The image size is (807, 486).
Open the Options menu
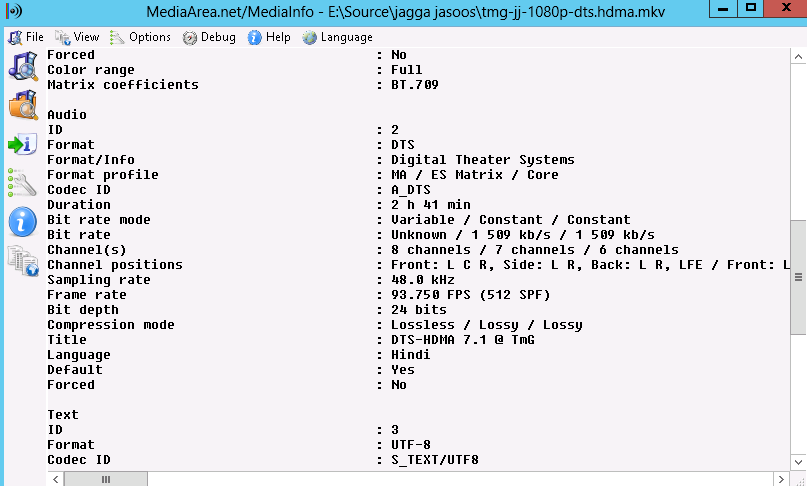click(140, 37)
